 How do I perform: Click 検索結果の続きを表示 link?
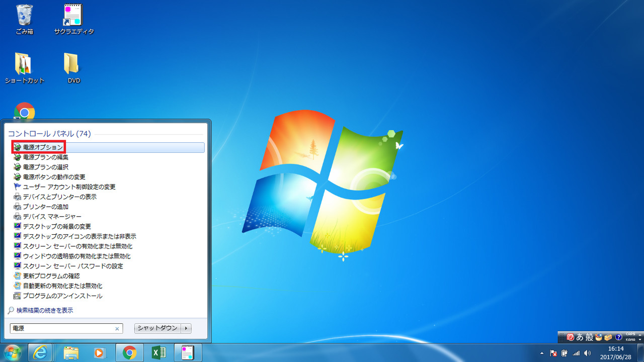41,310
